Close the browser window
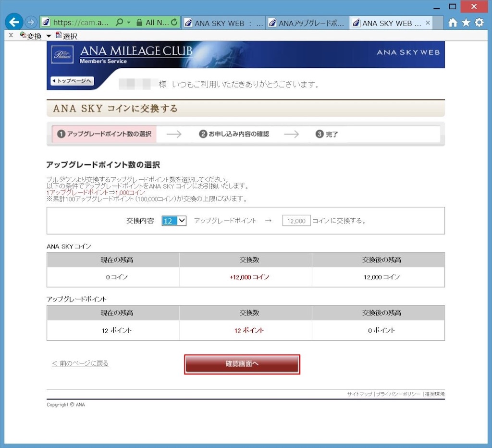492x448 pixels. click(474, 7)
